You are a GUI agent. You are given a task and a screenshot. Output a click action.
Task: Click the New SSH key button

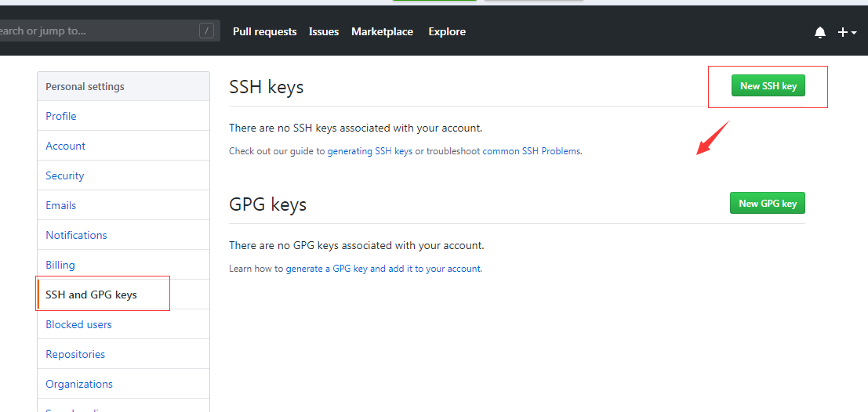pyautogui.click(x=768, y=86)
